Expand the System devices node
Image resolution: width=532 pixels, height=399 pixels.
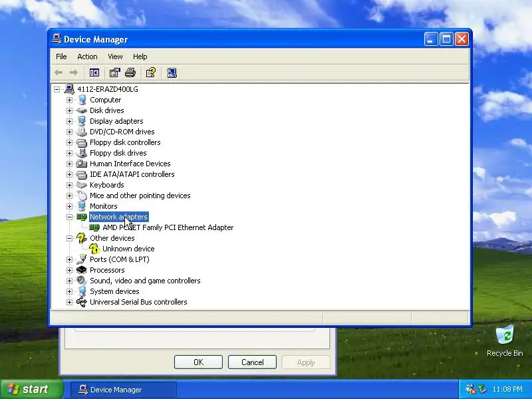click(x=69, y=291)
